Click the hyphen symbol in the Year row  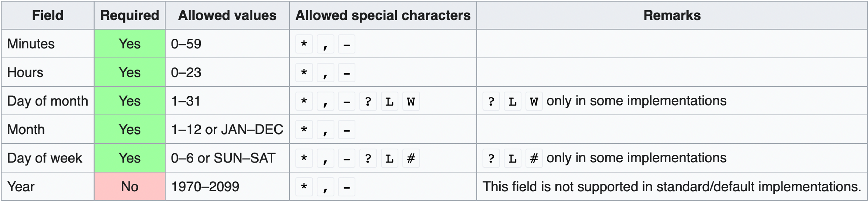click(347, 187)
